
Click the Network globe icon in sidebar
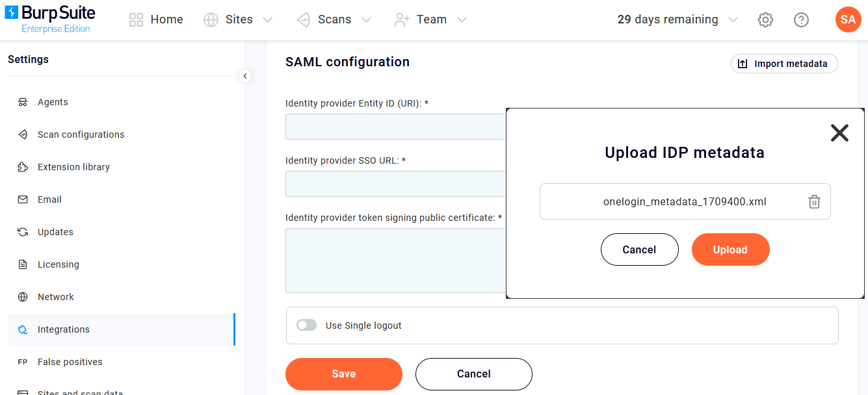pyautogui.click(x=23, y=297)
